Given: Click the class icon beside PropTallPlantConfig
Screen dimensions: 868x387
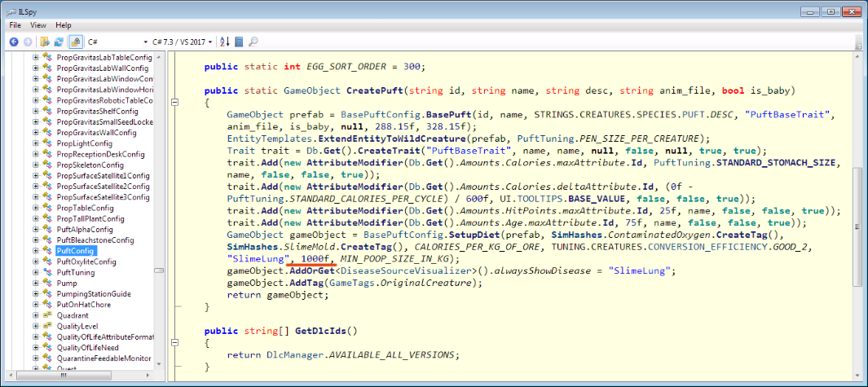Looking at the screenshot, I should [48, 218].
